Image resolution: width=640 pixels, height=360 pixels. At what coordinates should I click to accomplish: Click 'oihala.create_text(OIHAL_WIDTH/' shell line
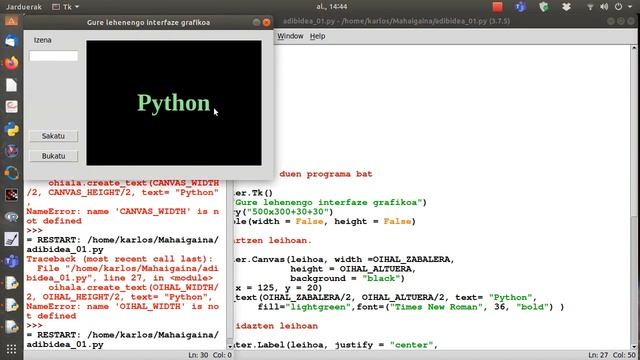(133, 287)
